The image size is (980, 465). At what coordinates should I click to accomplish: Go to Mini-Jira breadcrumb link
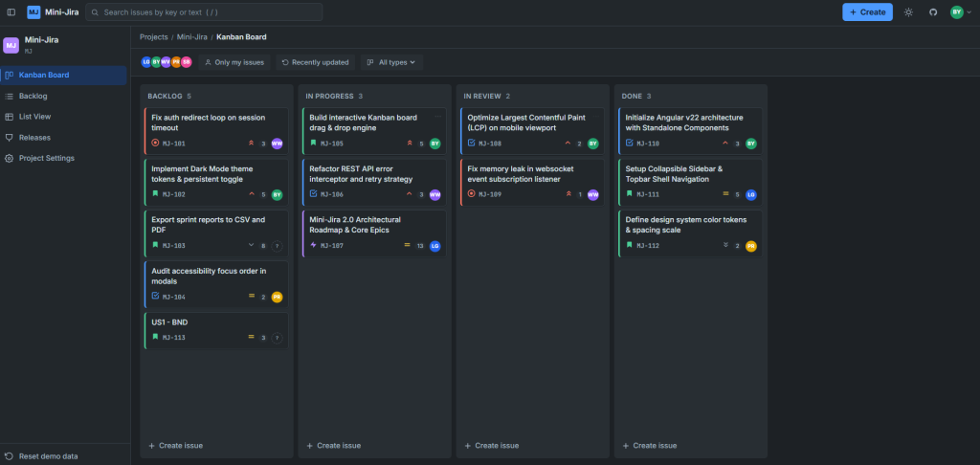pos(191,37)
